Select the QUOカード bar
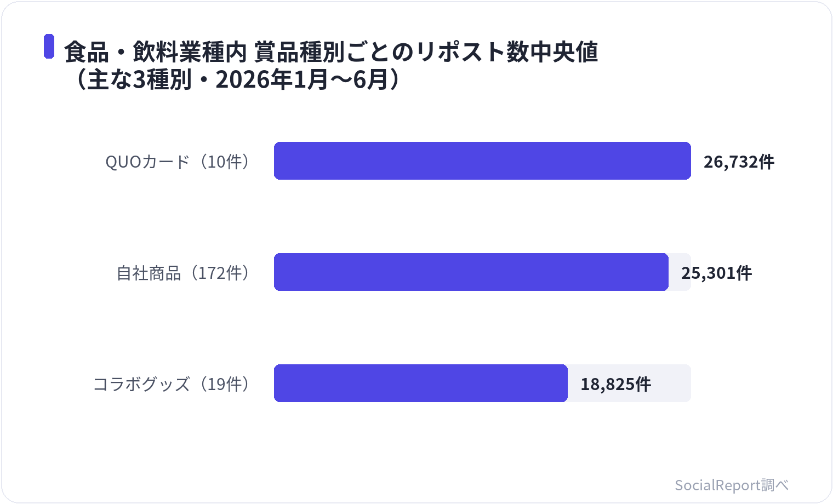 482,161
